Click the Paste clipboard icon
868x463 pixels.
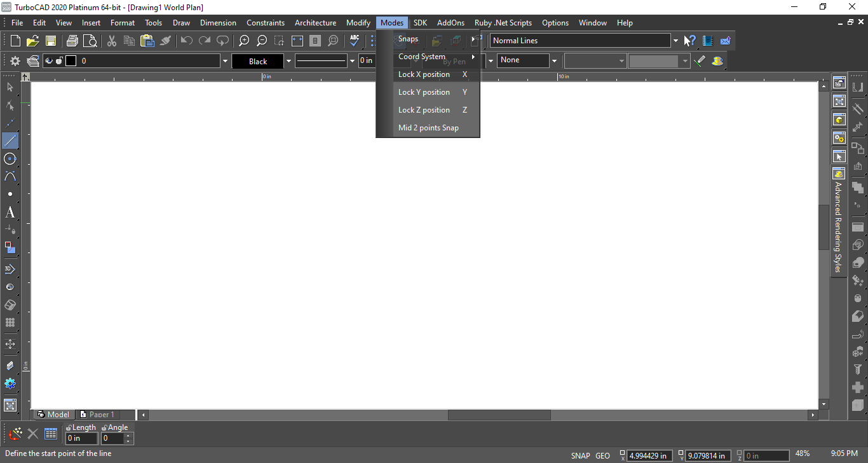147,41
